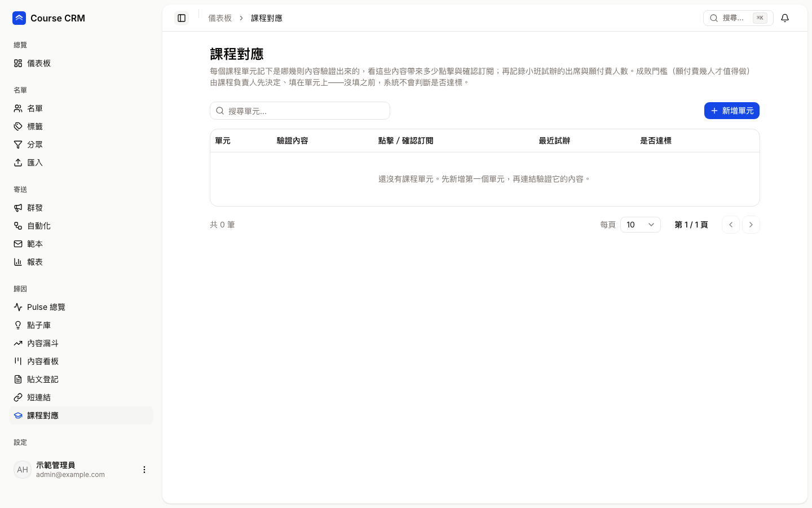
Task: Click the 驗證內容 column header
Action: [x=293, y=141]
